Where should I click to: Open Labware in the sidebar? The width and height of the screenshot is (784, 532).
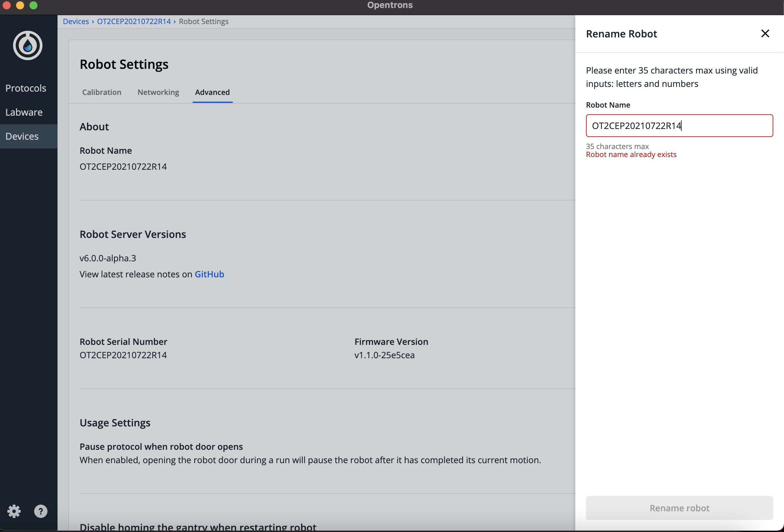[x=24, y=112]
